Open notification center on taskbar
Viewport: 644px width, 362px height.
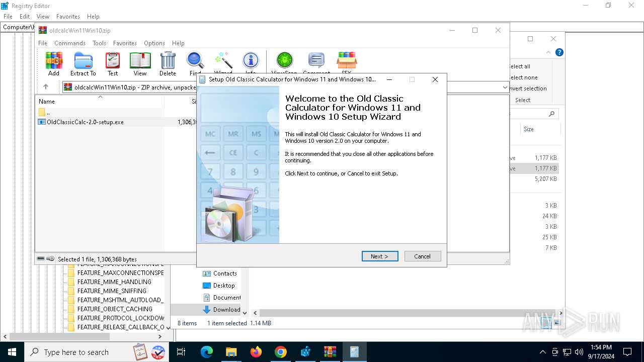coord(627,352)
